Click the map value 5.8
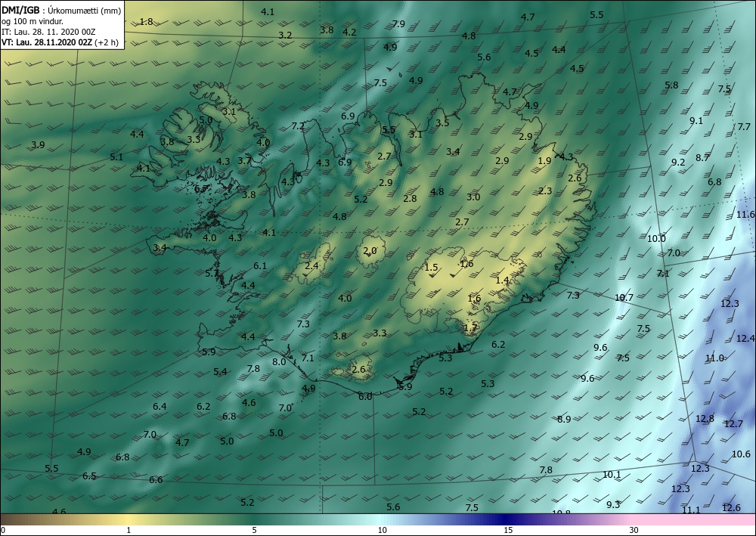 coord(671,85)
